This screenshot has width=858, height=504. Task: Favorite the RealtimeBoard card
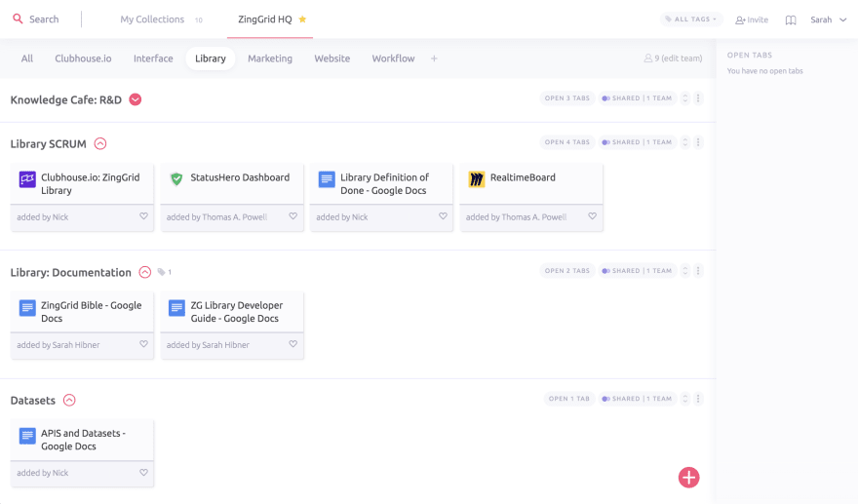click(x=592, y=216)
